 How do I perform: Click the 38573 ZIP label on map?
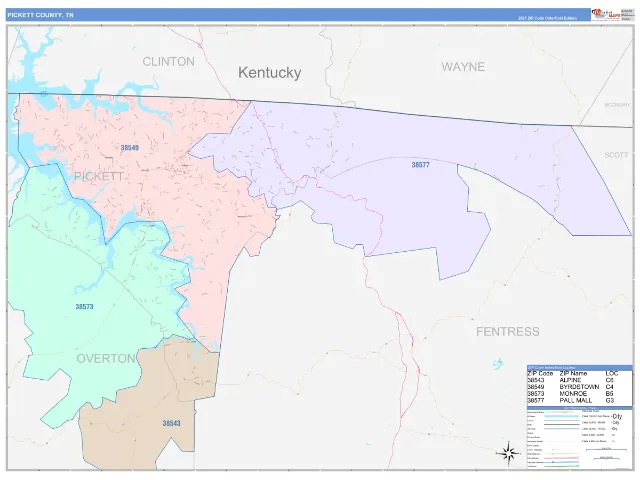(x=84, y=307)
